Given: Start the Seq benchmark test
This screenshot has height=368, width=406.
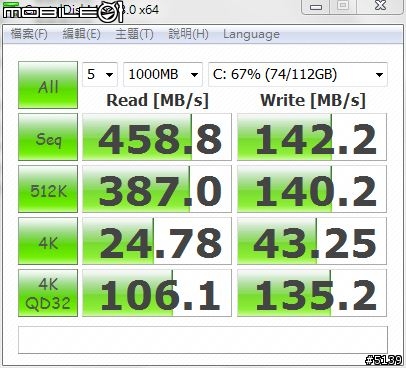Looking at the screenshot, I should [48, 137].
